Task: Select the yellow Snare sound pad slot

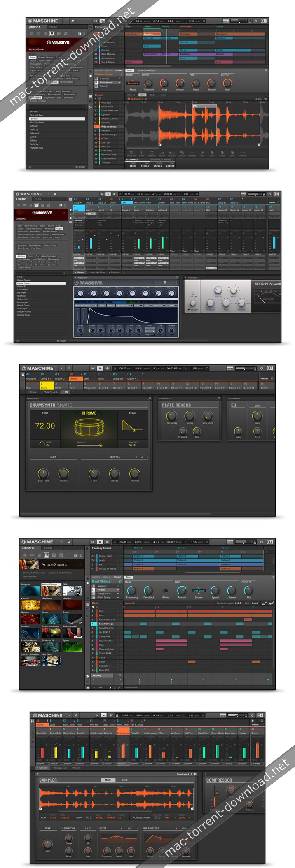Action: pos(46,385)
